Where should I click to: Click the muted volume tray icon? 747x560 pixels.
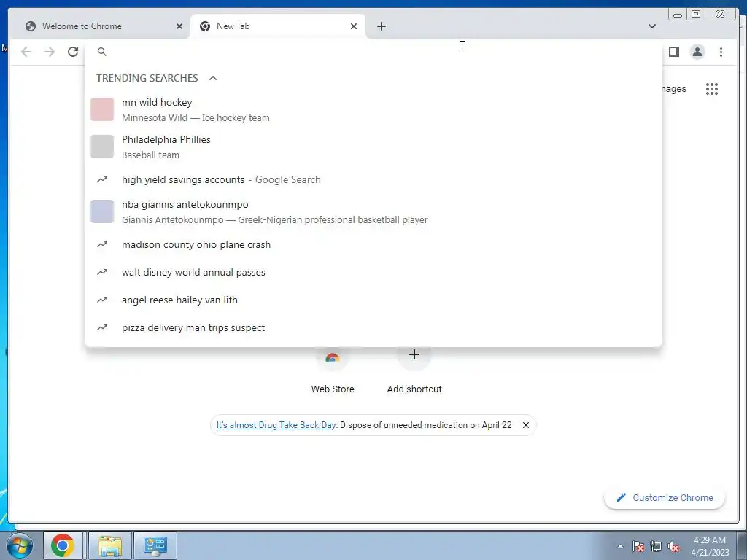click(673, 546)
